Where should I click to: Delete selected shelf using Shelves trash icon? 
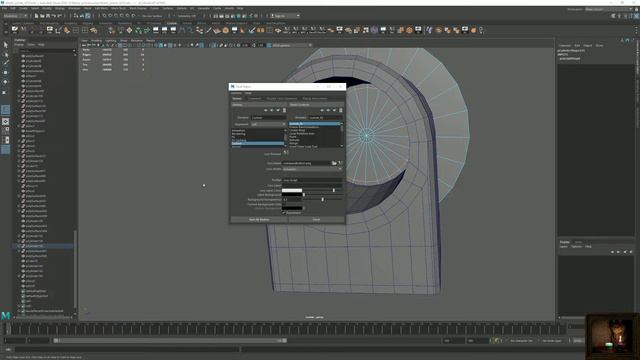(x=284, y=110)
